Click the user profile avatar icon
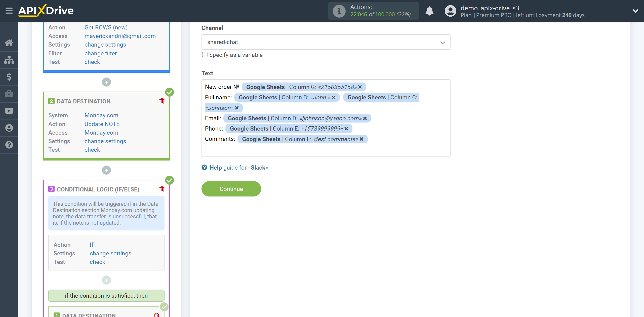The width and height of the screenshot is (644, 317). point(450,11)
